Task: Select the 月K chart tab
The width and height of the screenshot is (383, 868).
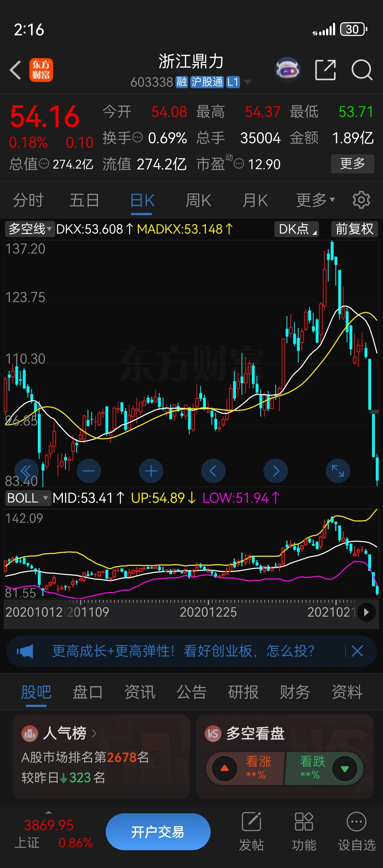Action: (255, 200)
